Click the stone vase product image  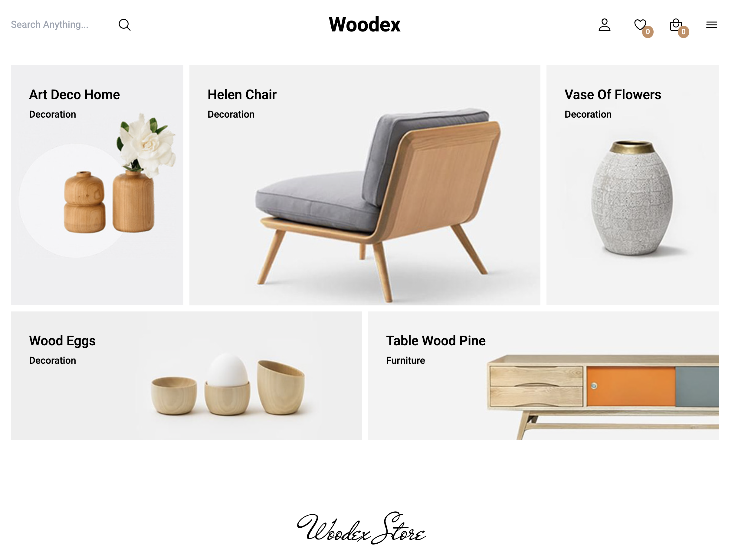[632, 198]
